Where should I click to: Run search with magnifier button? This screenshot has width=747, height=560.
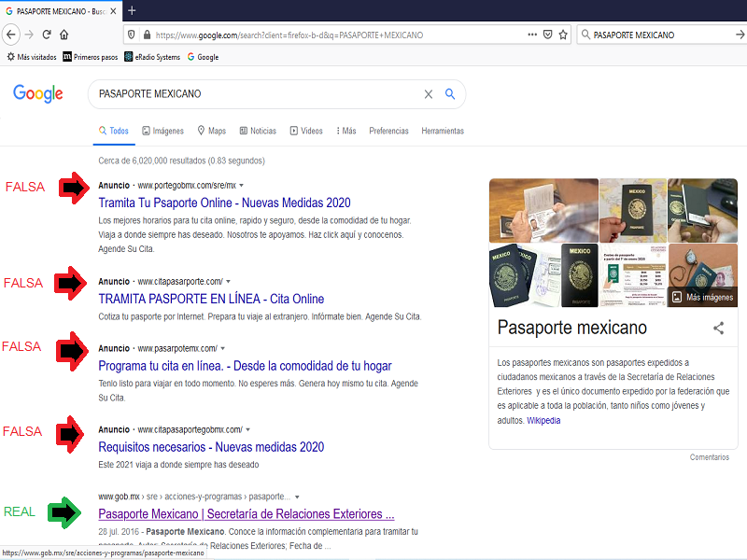click(x=450, y=94)
